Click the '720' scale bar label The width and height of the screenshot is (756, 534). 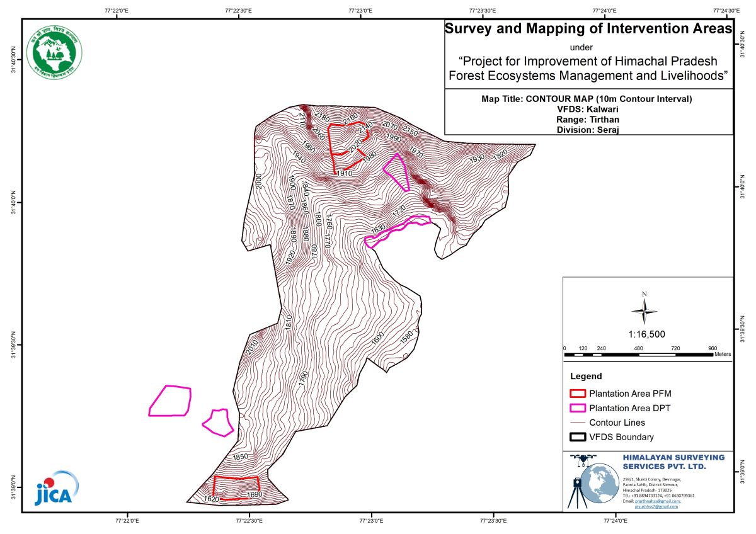[x=676, y=348]
